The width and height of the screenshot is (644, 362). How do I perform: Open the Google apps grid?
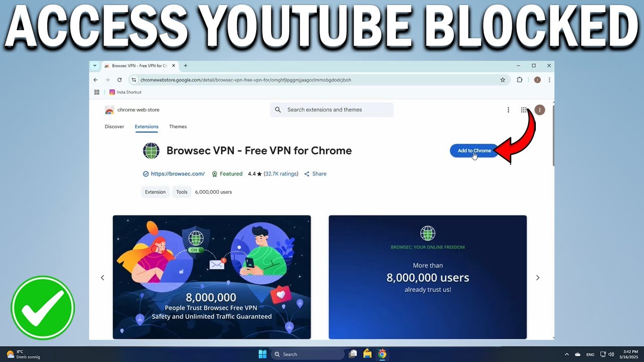(524, 110)
